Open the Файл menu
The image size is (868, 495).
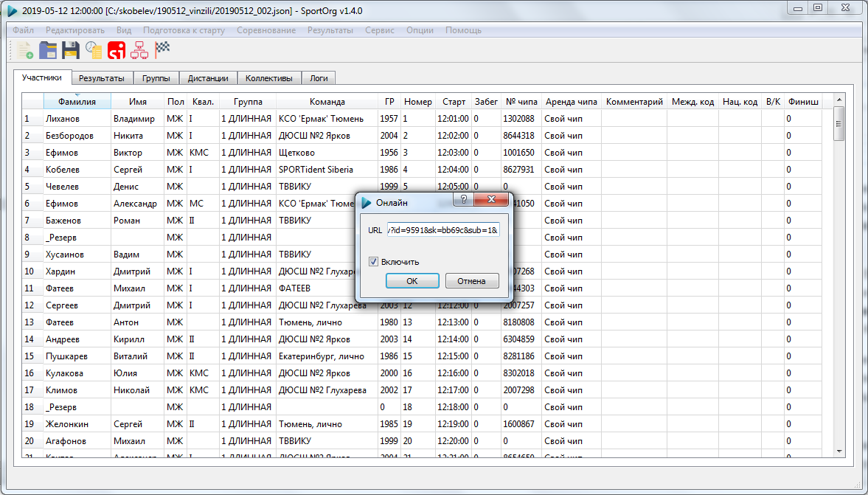24,30
